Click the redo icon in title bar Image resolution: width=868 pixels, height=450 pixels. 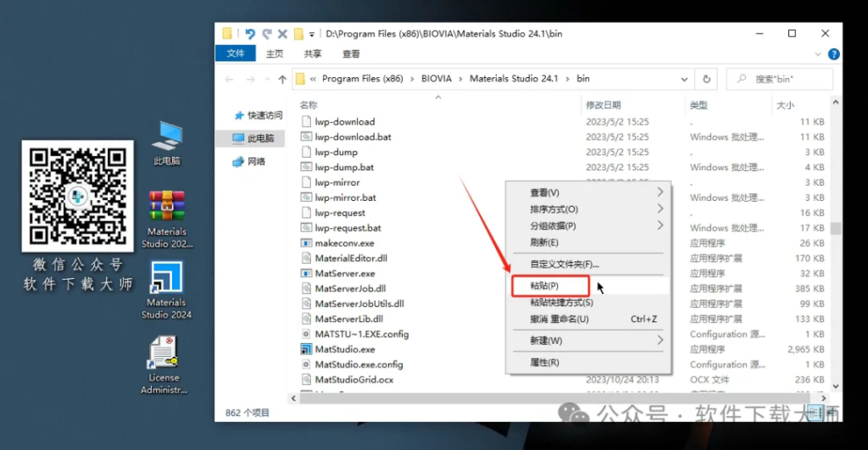267,34
